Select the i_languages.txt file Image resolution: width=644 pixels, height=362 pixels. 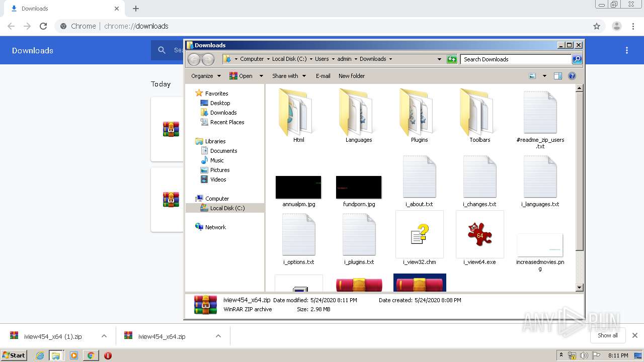tap(540, 181)
